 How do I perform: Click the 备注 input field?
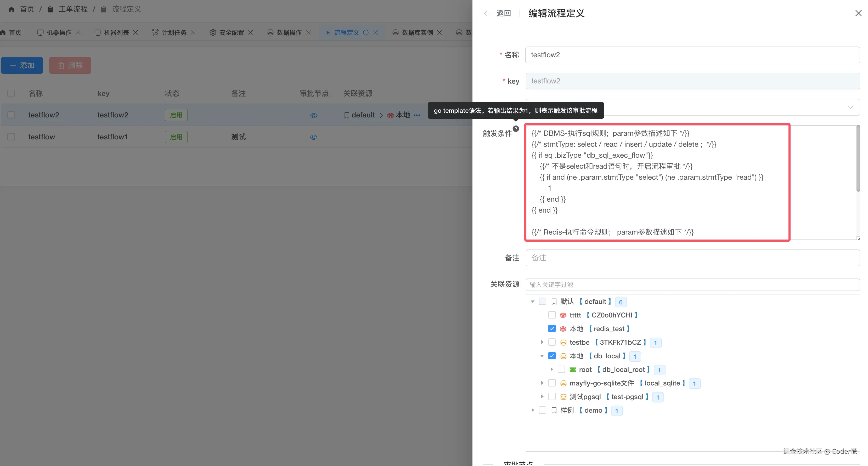[692, 258]
